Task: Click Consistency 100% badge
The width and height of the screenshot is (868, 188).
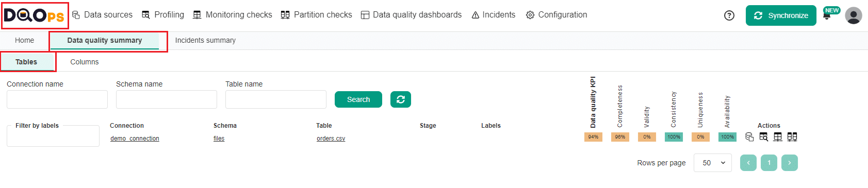Action: coord(674,137)
